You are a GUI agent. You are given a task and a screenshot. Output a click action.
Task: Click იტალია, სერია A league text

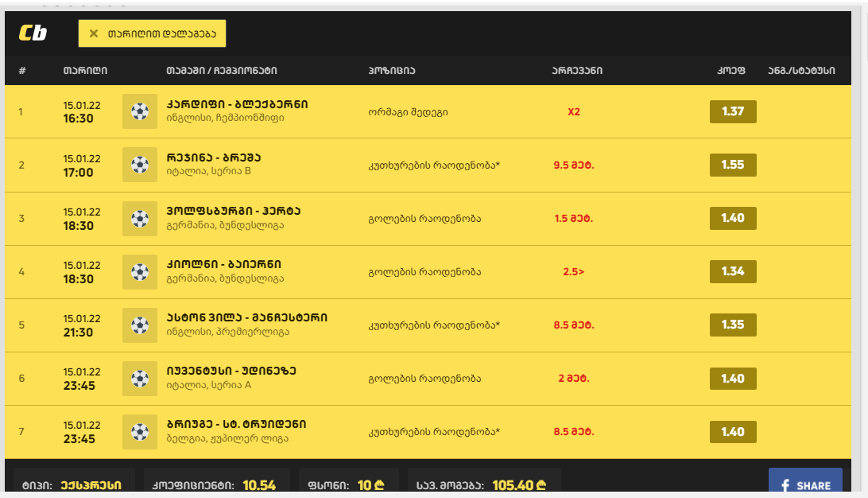point(209,385)
